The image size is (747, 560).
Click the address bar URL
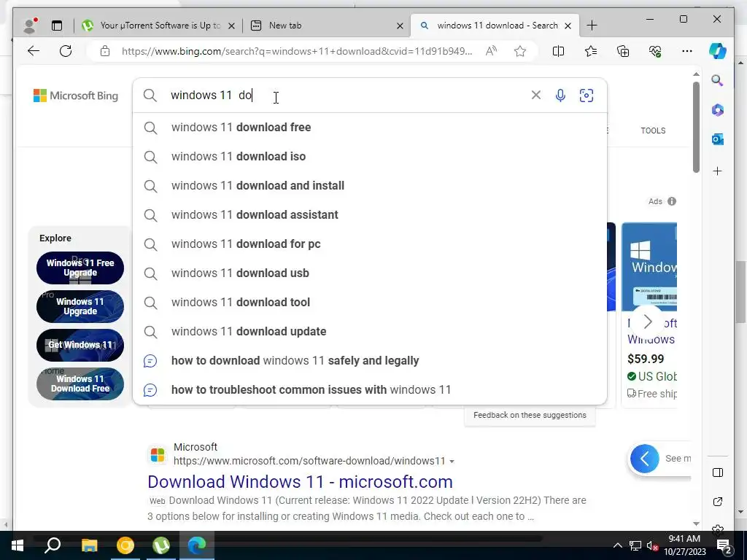coord(297,51)
